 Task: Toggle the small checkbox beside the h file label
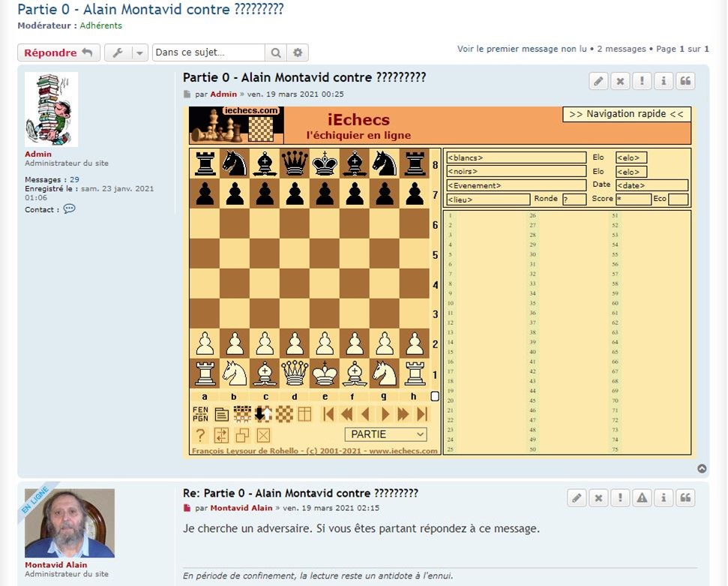tap(435, 396)
